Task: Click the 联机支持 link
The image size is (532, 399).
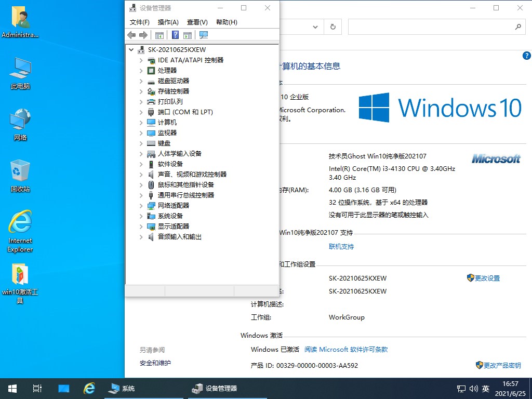Action: click(x=341, y=247)
